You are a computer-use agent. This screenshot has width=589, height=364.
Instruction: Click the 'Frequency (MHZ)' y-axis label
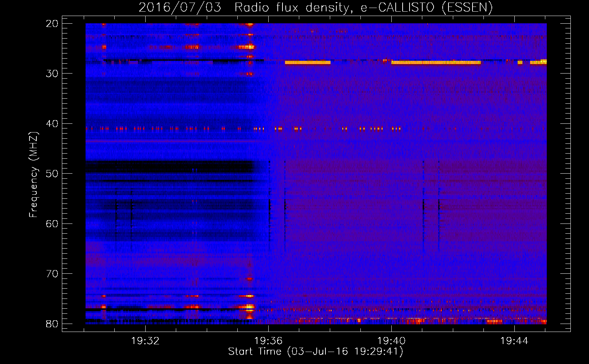click(x=33, y=175)
